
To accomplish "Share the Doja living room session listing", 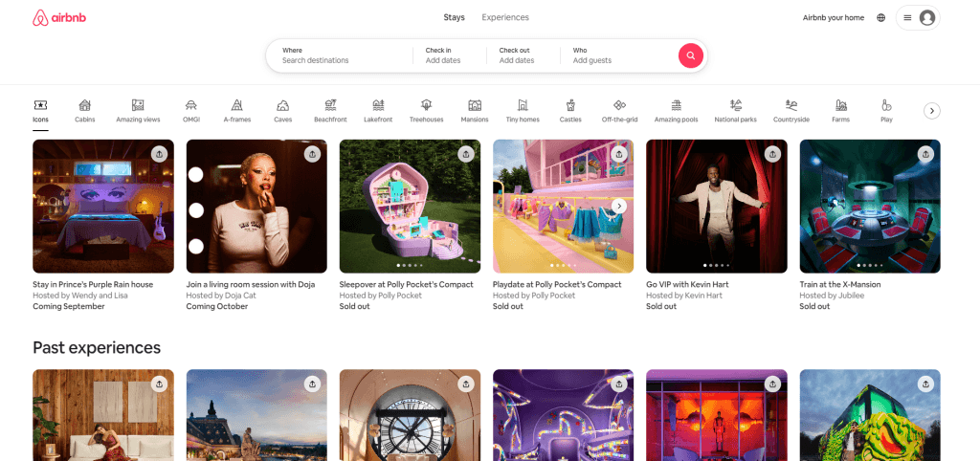I will [x=313, y=154].
